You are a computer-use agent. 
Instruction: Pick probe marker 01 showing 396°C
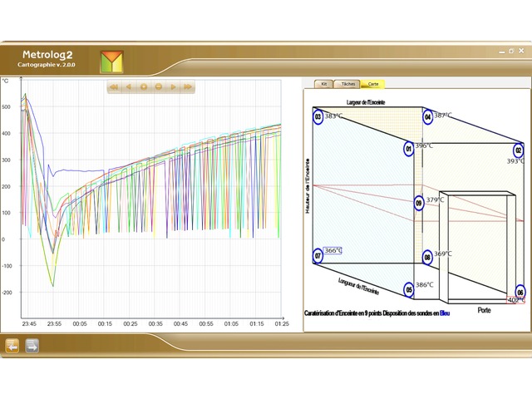point(408,149)
